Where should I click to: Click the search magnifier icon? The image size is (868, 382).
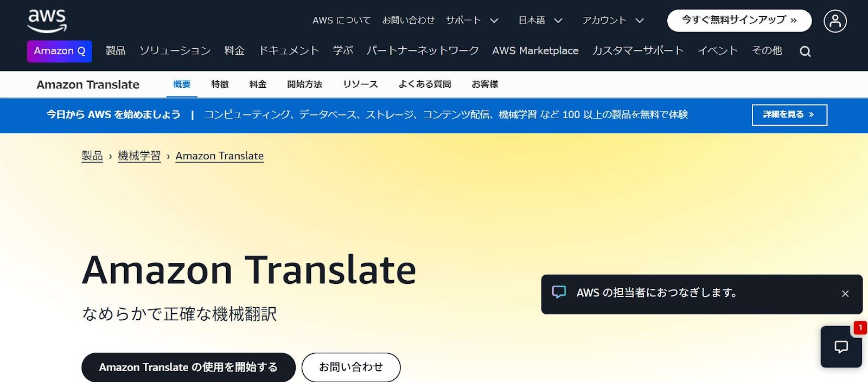(805, 51)
